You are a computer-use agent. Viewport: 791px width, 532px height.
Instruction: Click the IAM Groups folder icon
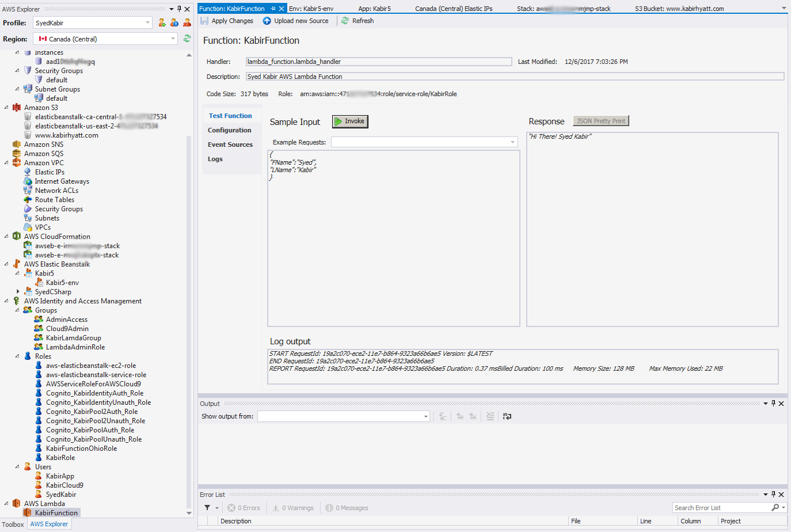28,310
